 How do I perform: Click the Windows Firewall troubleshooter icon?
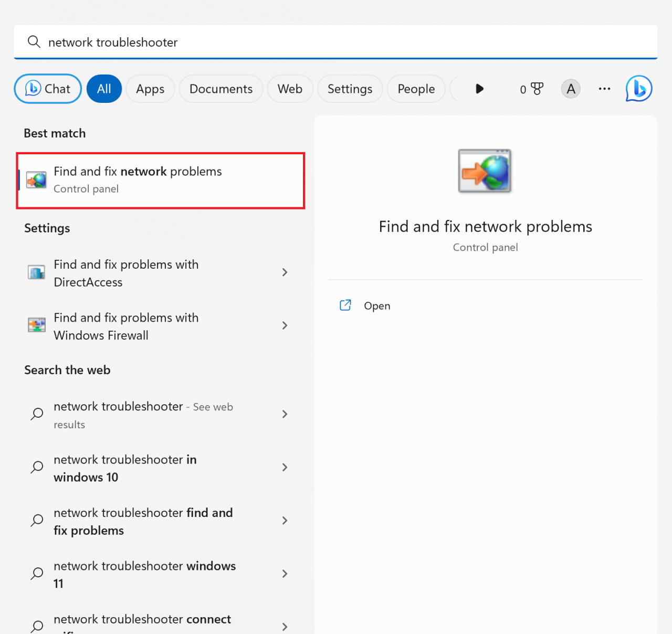(36, 326)
